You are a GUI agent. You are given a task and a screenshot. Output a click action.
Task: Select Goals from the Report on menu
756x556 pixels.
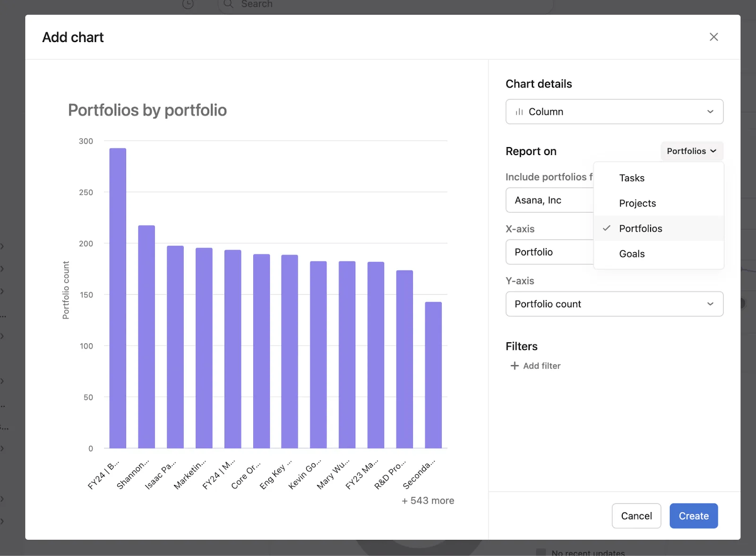[x=632, y=253]
